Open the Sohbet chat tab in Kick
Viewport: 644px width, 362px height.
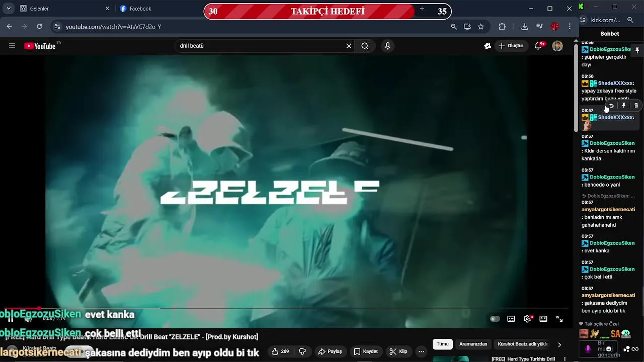tap(610, 34)
